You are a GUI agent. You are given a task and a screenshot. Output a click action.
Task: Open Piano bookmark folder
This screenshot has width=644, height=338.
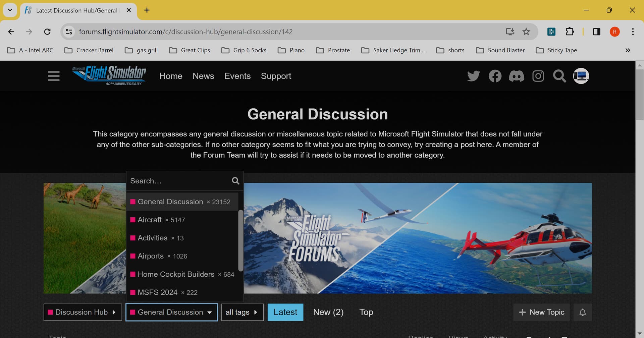pos(291,50)
